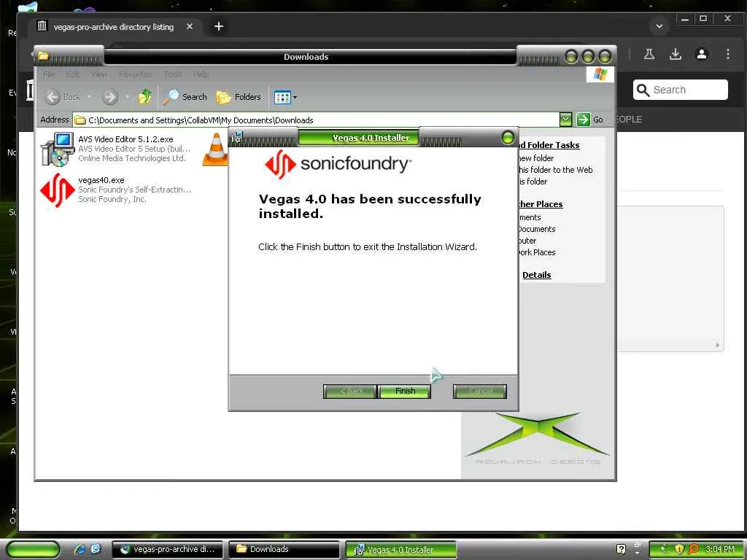Screen dimensions: 747x560
Task: Open the Help menu in Downloads window
Action: [x=201, y=74]
